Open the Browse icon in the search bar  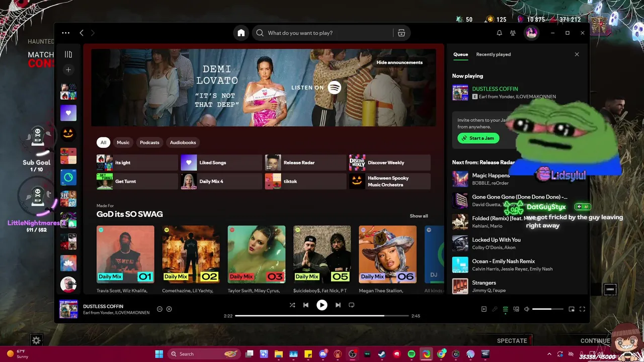click(401, 33)
